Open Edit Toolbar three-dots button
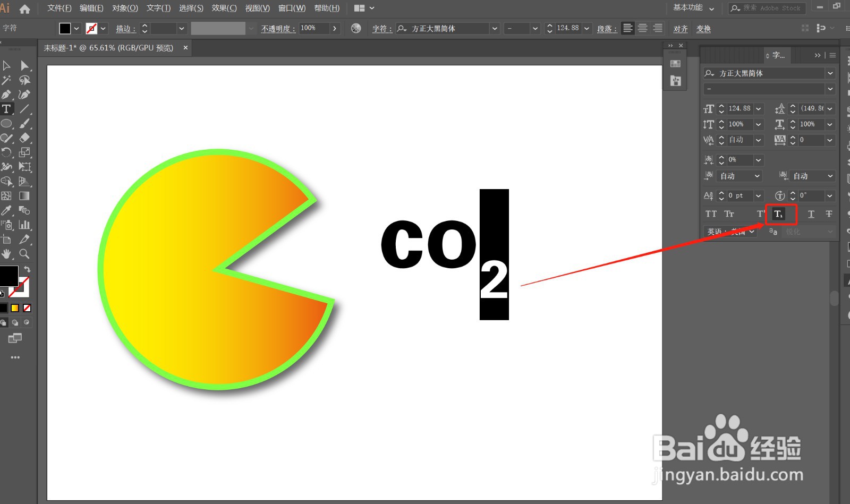Viewport: 850px width, 504px height. click(x=15, y=357)
